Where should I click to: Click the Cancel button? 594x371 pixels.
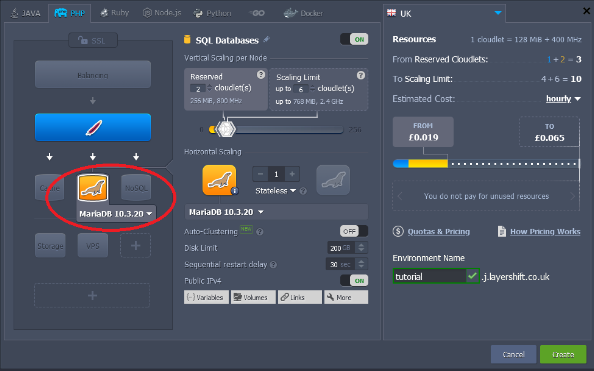(x=513, y=354)
